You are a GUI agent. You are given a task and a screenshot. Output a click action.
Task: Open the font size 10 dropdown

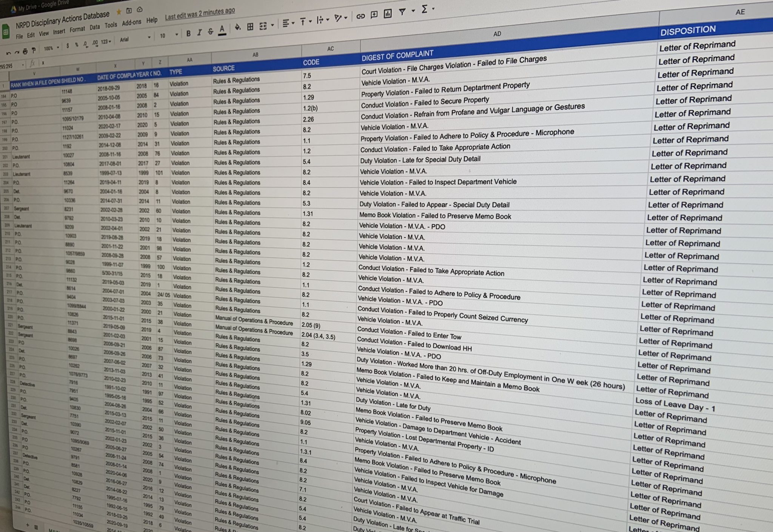click(x=168, y=35)
